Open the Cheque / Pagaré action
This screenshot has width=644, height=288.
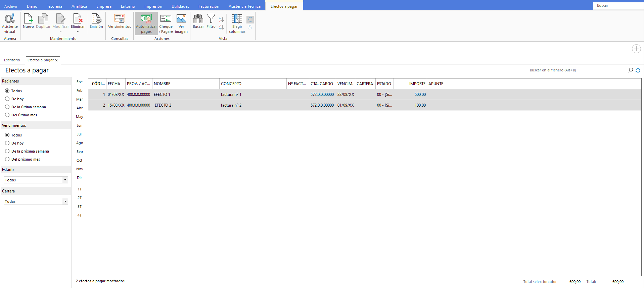coord(166,23)
